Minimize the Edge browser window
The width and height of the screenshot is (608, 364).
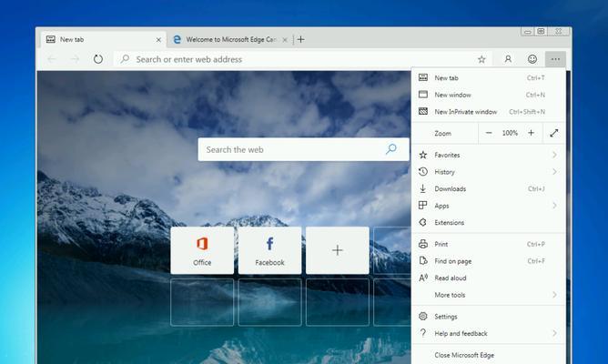coord(527,32)
